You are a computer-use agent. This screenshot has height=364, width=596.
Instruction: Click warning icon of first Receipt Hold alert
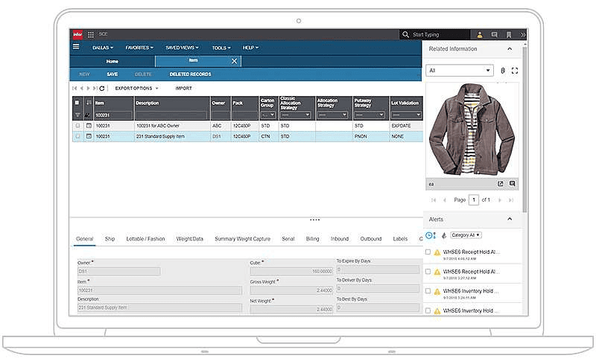point(437,252)
